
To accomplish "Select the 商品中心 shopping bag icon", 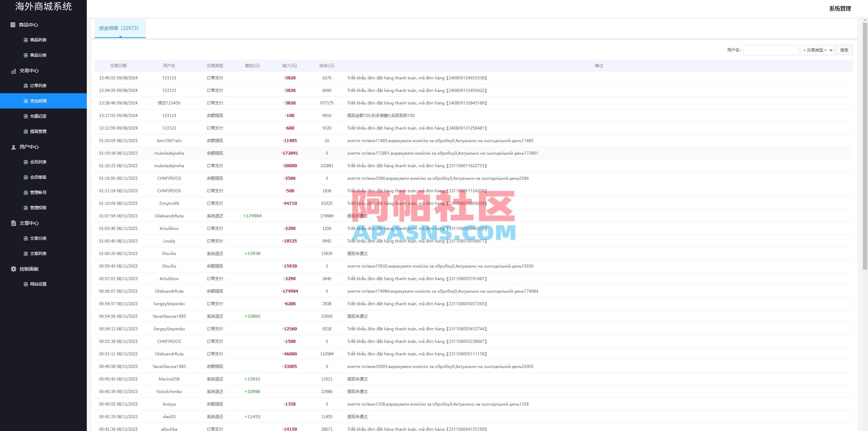I will click(13, 24).
